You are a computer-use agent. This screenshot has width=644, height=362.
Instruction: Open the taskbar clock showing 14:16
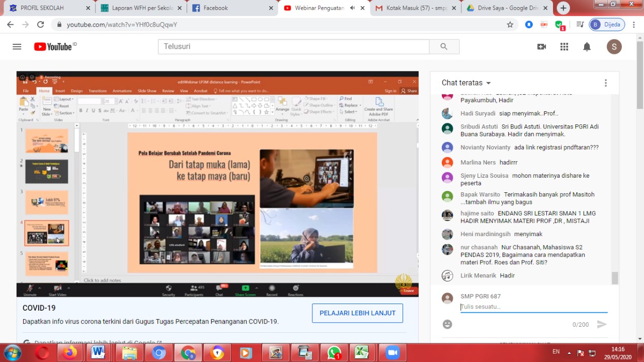click(x=618, y=352)
